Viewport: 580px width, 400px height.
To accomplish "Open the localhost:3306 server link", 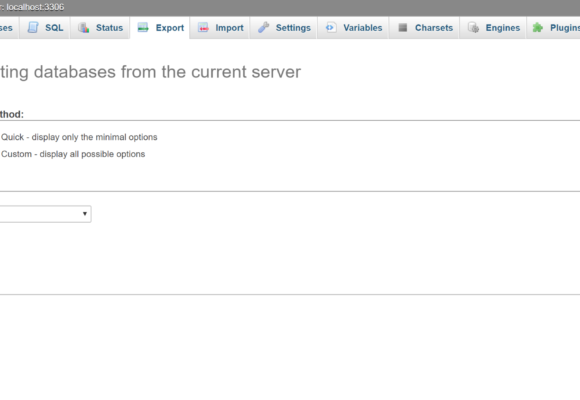I will tap(35, 7).
